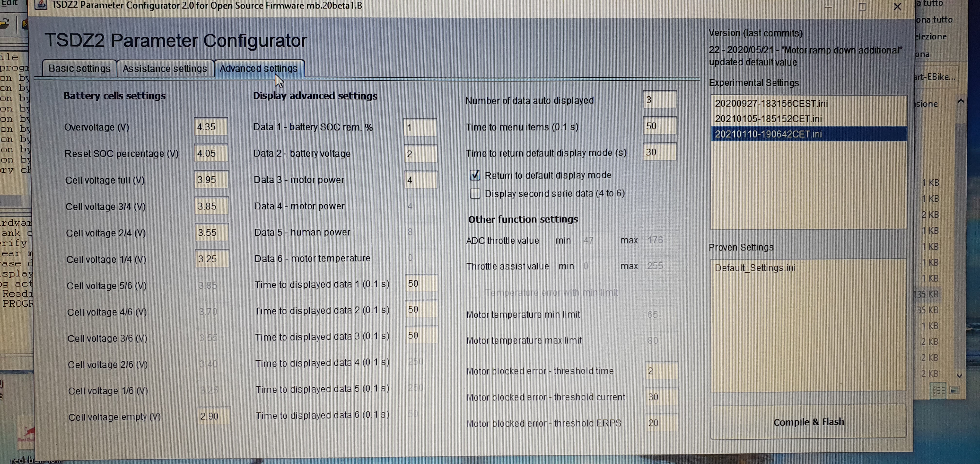Click Data 3 motor power field

pyautogui.click(x=421, y=180)
